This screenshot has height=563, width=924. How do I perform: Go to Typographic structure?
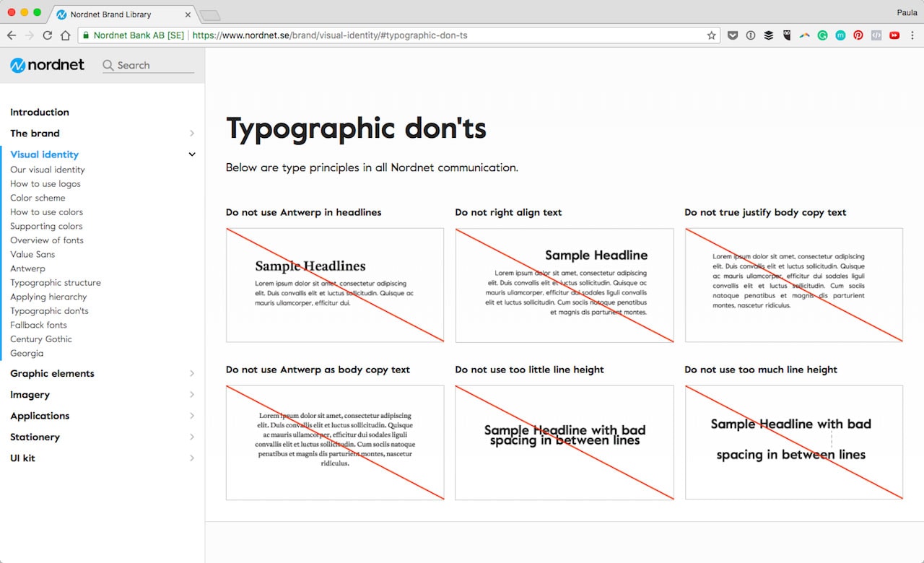[56, 283]
